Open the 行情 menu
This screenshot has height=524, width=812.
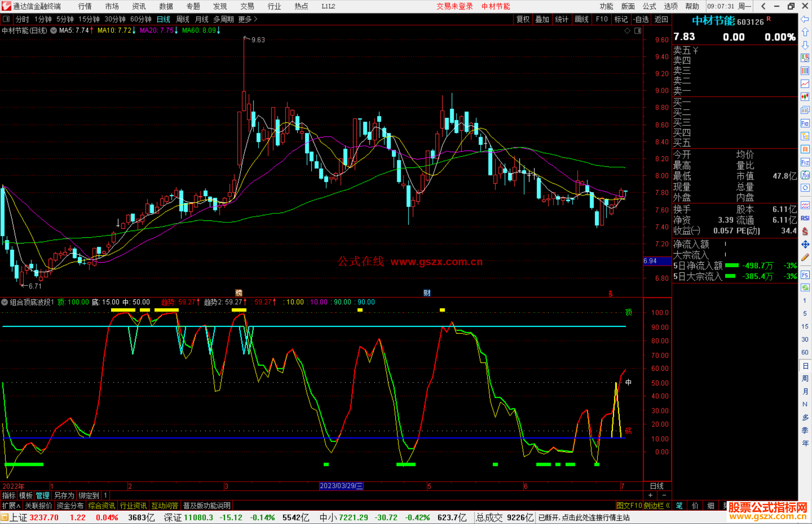(x=85, y=6)
